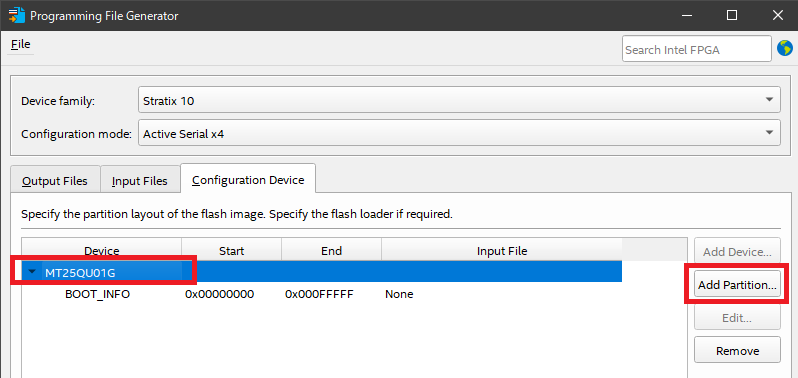Select the Configuration Device tab
The width and height of the screenshot is (798, 378).
[248, 180]
